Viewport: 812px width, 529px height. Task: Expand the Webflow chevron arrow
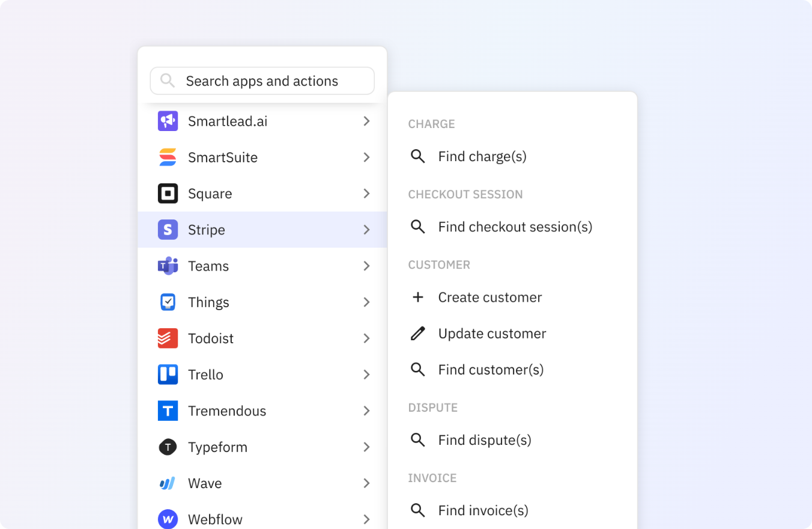366,519
